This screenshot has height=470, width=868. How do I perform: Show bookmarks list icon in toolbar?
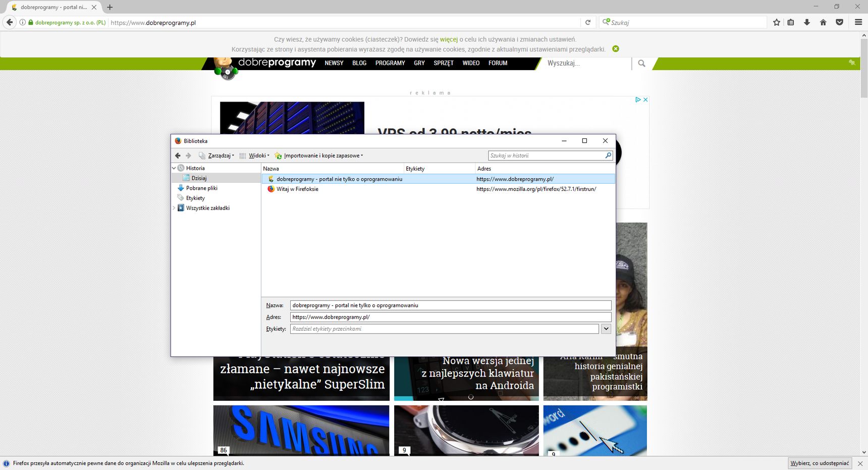(791, 22)
